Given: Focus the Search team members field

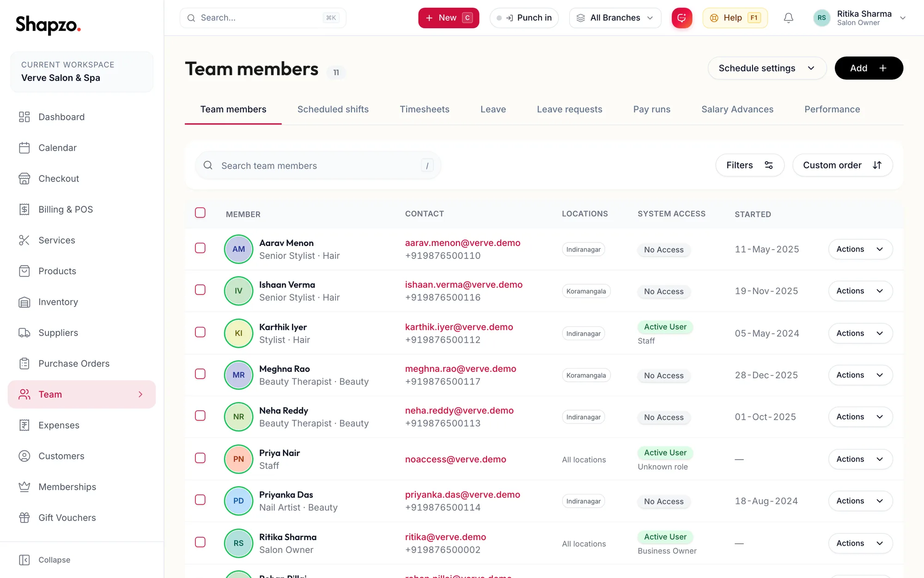Looking at the screenshot, I should pyautogui.click(x=318, y=166).
